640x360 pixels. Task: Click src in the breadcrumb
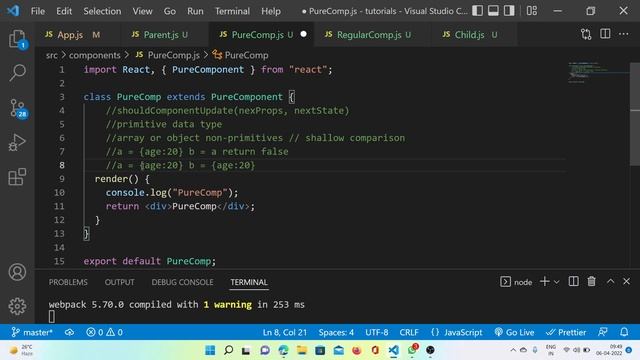[51, 55]
